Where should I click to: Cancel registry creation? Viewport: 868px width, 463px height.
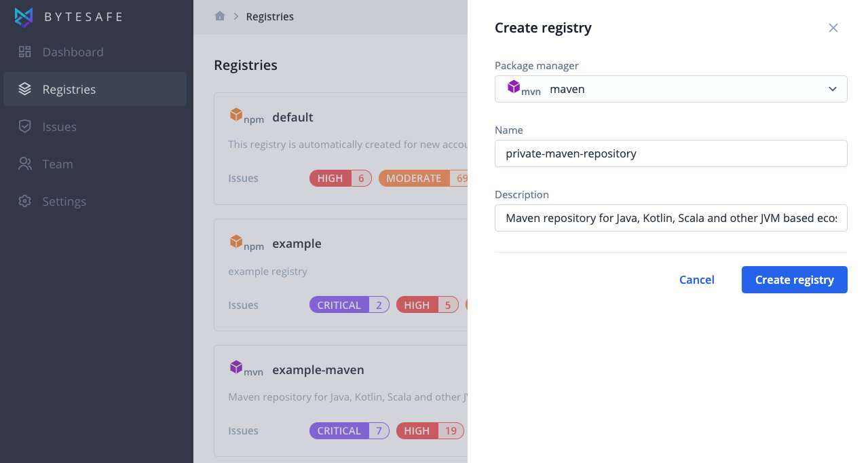[x=697, y=280]
